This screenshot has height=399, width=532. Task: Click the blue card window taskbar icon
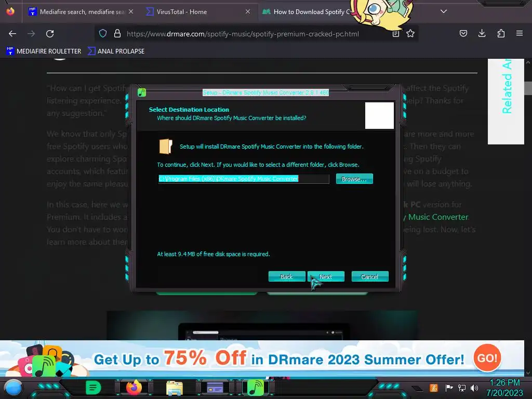(215, 388)
